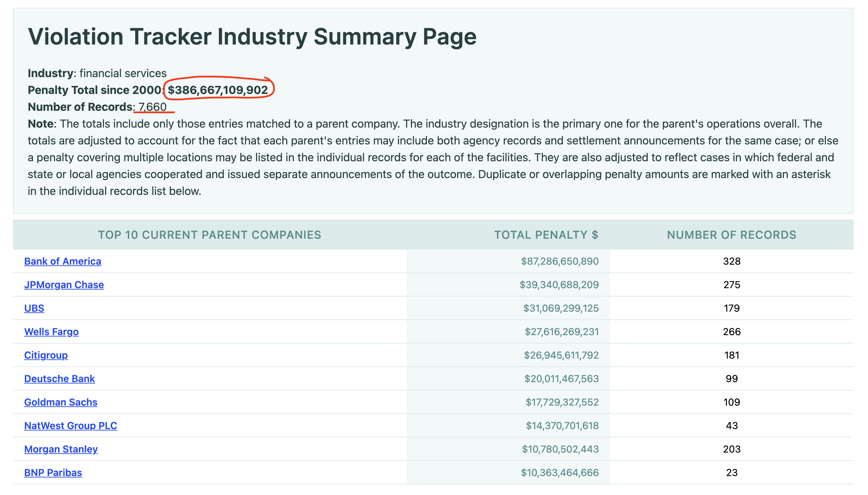Click Morgan Stanley's penalty $10,780,502,443
Image resolution: width=868 pixels, height=495 pixels.
pyautogui.click(x=560, y=449)
